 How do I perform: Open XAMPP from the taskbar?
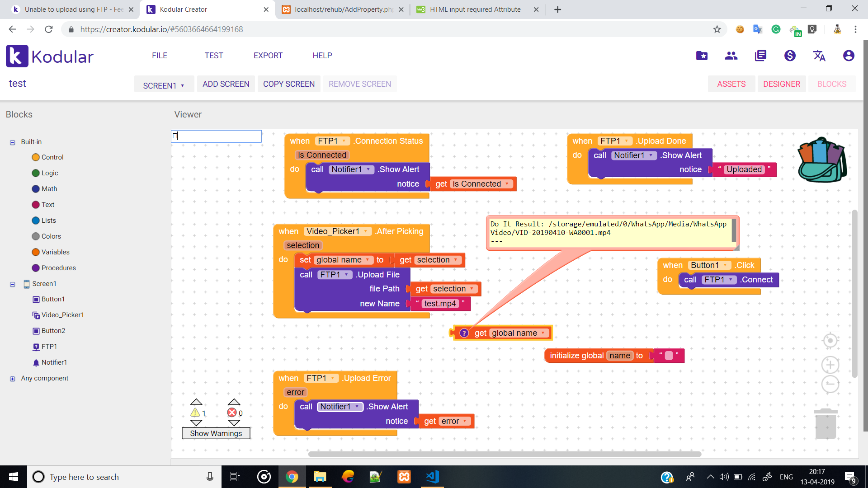coord(404,477)
